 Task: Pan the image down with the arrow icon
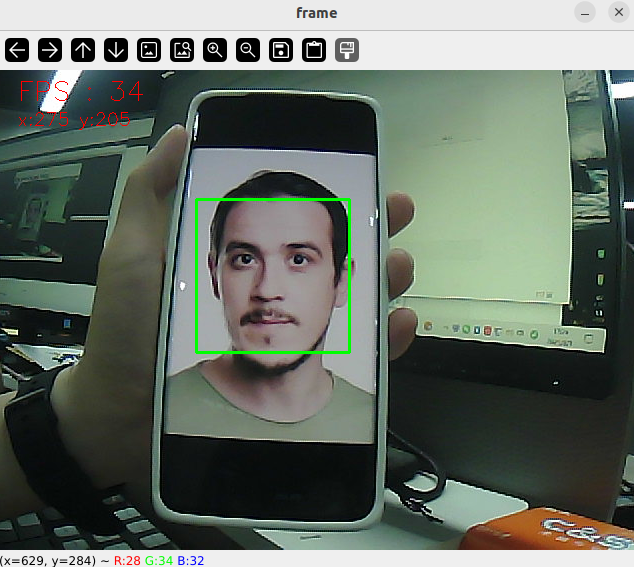coord(116,50)
